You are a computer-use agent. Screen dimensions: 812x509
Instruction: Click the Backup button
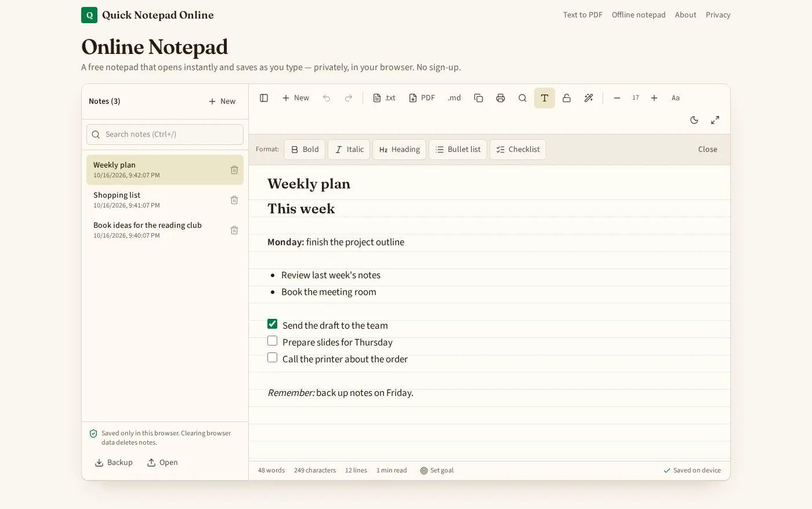click(x=114, y=463)
